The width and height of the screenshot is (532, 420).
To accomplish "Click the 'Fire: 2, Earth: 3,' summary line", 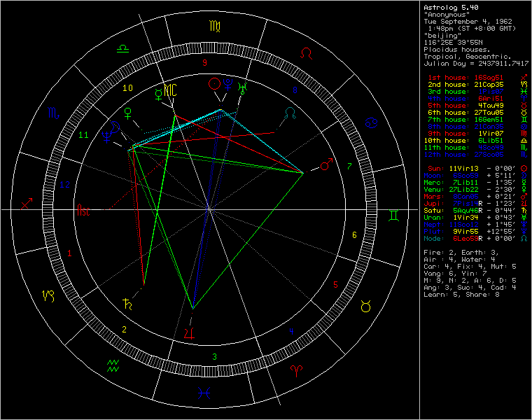I will (x=461, y=253).
